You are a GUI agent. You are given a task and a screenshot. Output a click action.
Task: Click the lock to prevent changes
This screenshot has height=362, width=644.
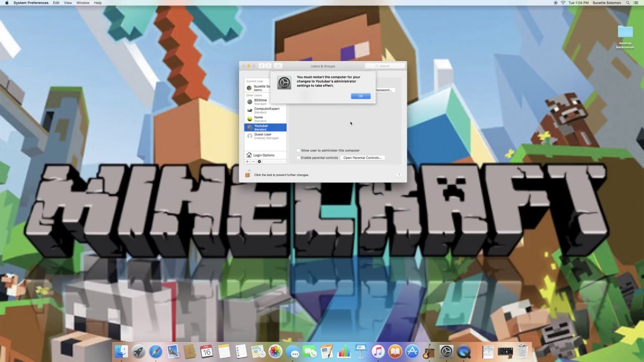pyautogui.click(x=247, y=174)
